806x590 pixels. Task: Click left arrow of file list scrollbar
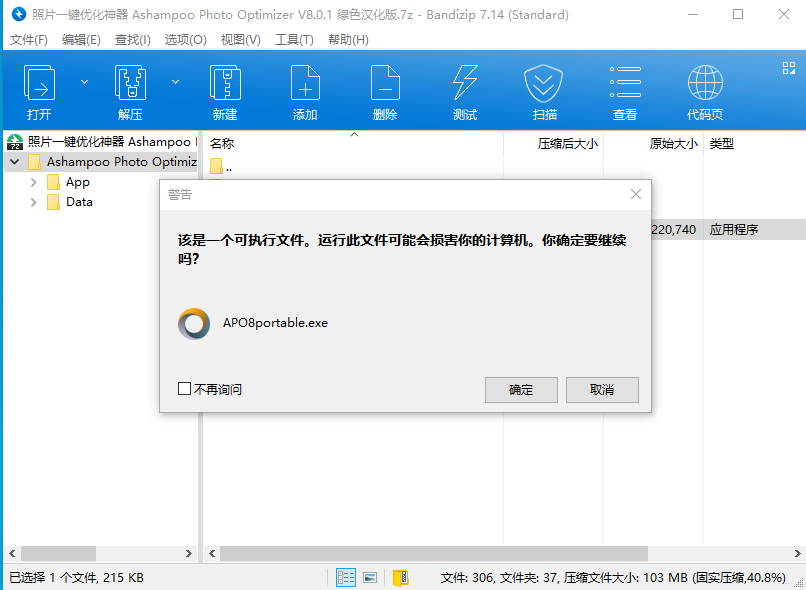coord(212,554)
